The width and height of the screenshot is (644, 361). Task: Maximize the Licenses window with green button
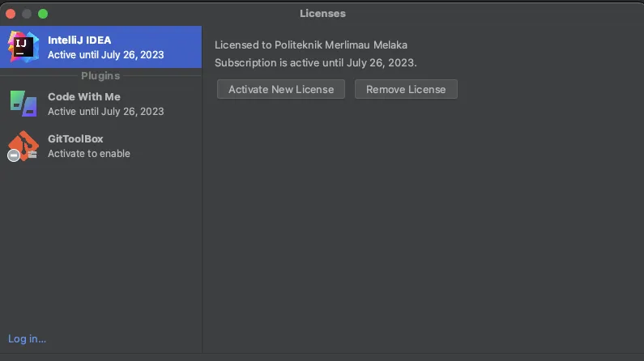43,14
